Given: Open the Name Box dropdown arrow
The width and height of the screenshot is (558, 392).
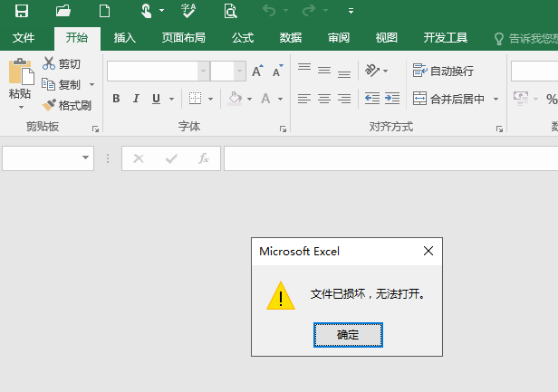Looking at the screenshot, I should point(85,158).
